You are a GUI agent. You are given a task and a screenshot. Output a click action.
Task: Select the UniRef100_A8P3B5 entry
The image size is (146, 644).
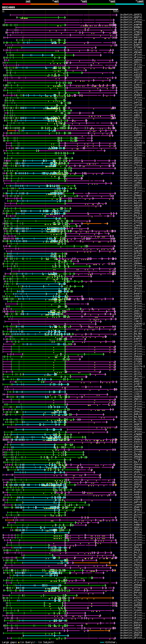tap(131, 40)
